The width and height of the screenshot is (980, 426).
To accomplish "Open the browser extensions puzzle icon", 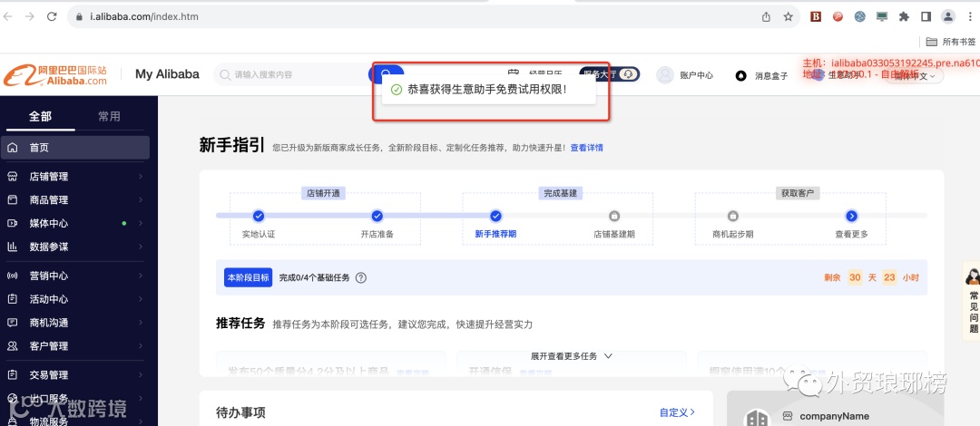I will click(x=904, y=17).
